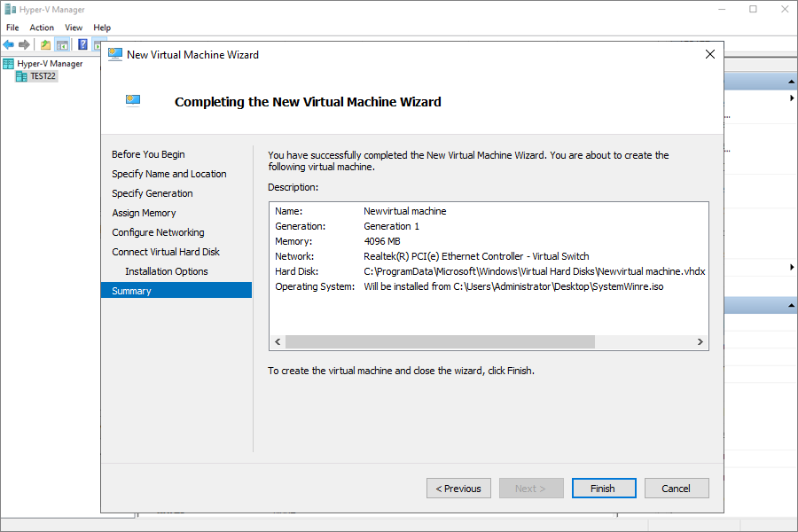Close the wizard with the X button

point(710,54)
